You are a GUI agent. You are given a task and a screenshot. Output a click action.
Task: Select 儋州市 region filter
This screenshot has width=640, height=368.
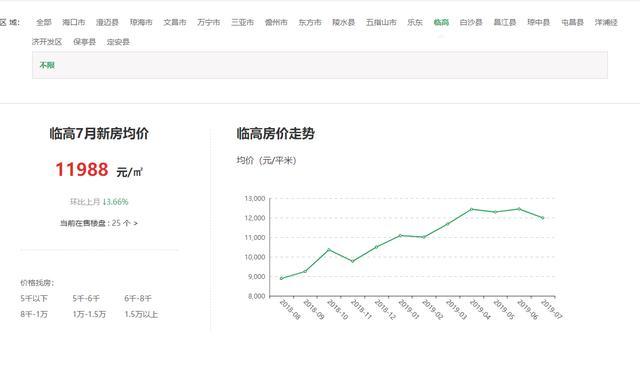pyautogui.click(x=276, y=22)
